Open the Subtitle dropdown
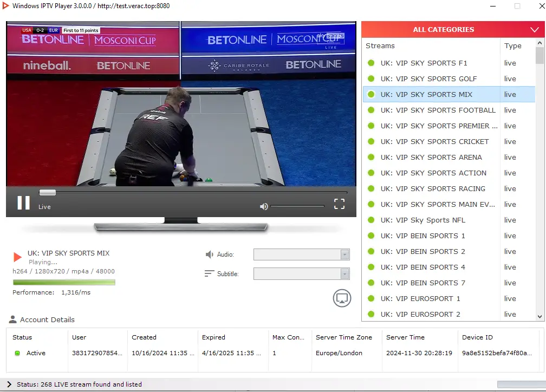 302,273
